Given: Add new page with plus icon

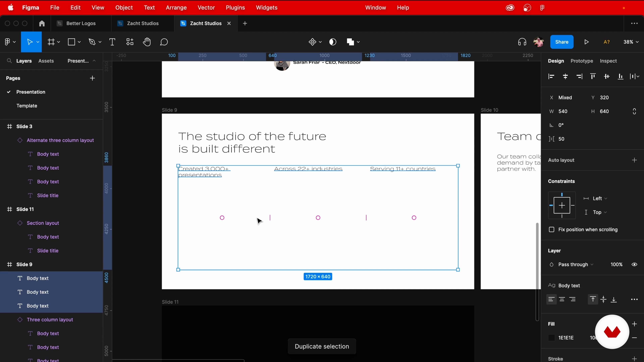Looking at the screenshot, I should tap(93, 78).
